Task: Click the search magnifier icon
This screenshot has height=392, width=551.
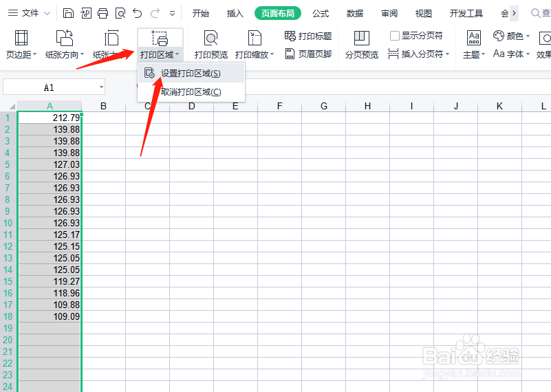Action: point(536,13)
